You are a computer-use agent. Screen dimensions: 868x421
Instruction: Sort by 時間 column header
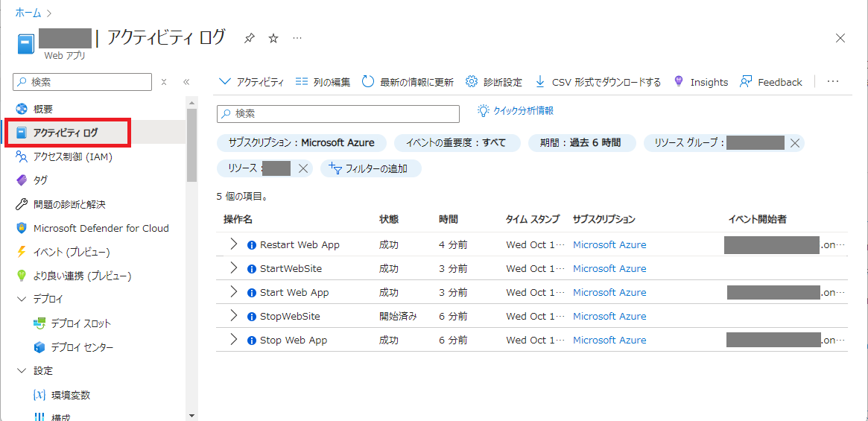pos(449,219)
